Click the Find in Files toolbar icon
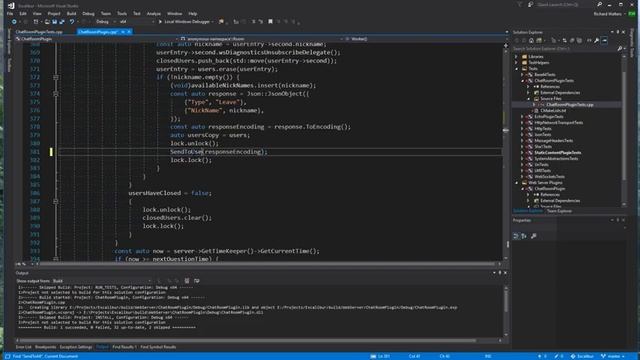The height and width of the screenshot is (360, 640). [221, 22]
